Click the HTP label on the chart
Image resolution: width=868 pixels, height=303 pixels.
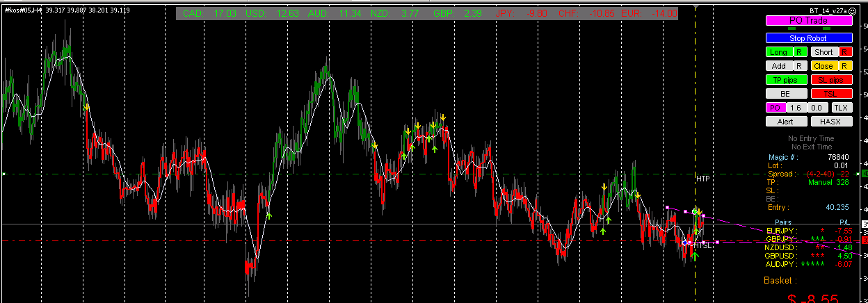pos(703,179)
